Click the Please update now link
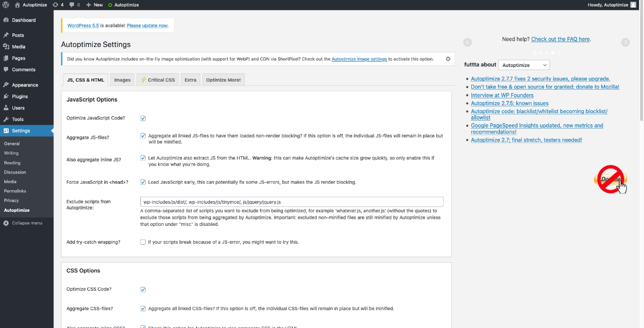Viewport: 644px width, 328px height. pos(147,25)
